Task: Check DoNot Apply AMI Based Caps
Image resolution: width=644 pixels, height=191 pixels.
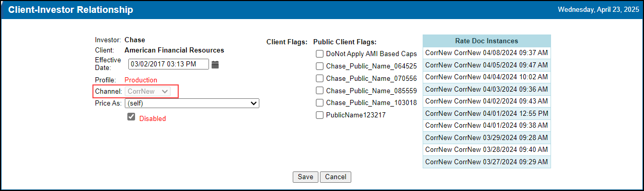Action: tap(319, 54)
